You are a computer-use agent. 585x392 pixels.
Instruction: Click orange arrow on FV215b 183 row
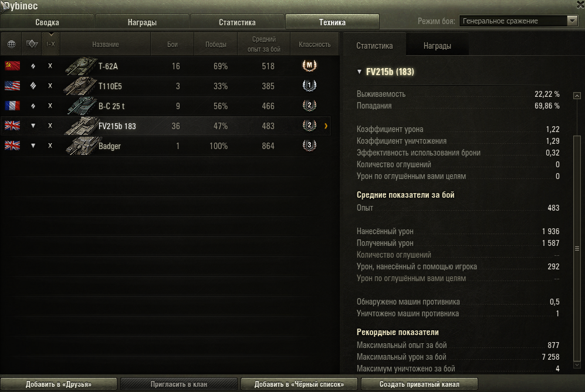point(326,126)
